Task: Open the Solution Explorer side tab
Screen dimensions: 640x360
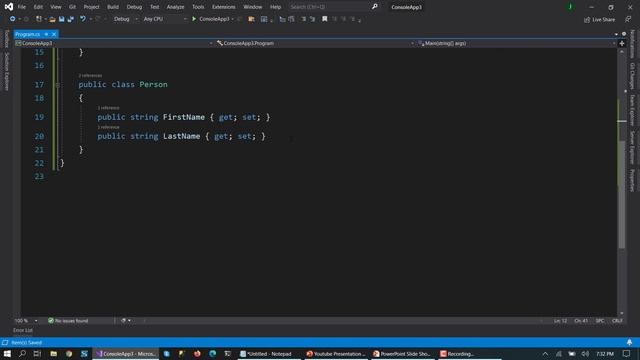Action: pos(7,71)
